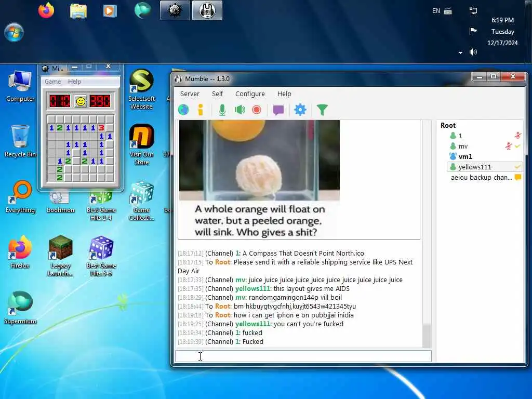Click the checkmark icon next to yellows111
This screenshot has height=399, width=532.
(x=517, y=167)
